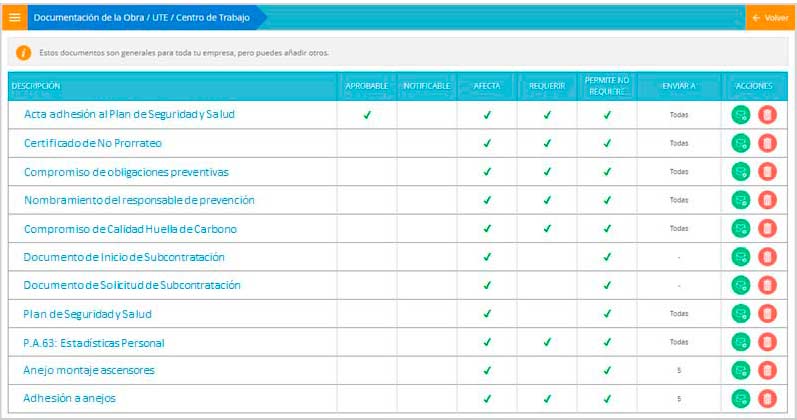Image resolution: width=797 pixels, height=420 pixels.
Task: Delete Documento de Solicitud de Subcontratación
Action: tap(768, 285)
